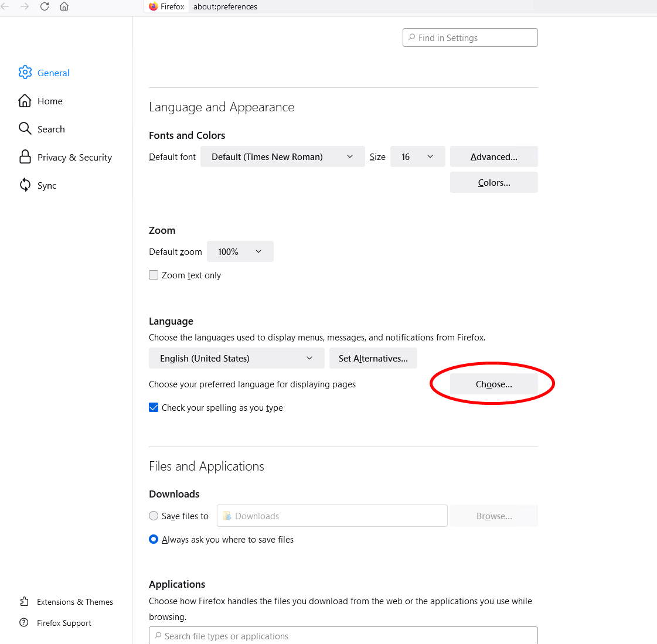The height and width of the screenshot is (644, 657).
Task: Select Always ask where to save files
Action: pos(154,539)
